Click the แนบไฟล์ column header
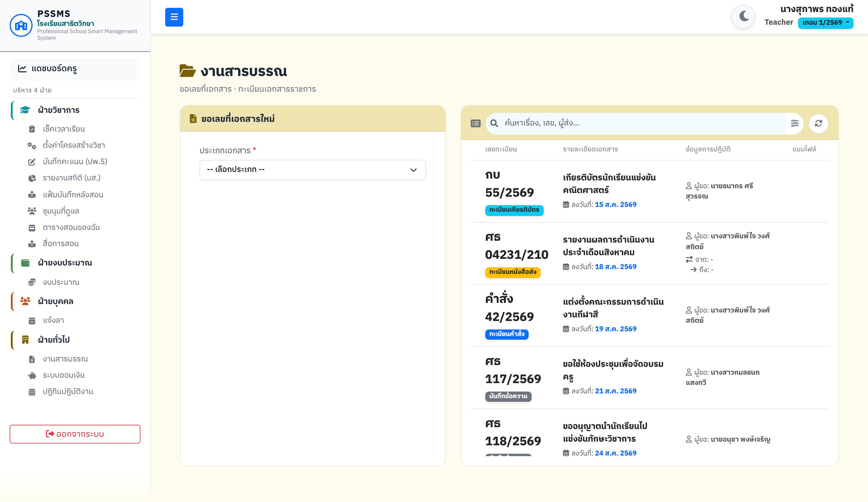 [x=804, y=149]
